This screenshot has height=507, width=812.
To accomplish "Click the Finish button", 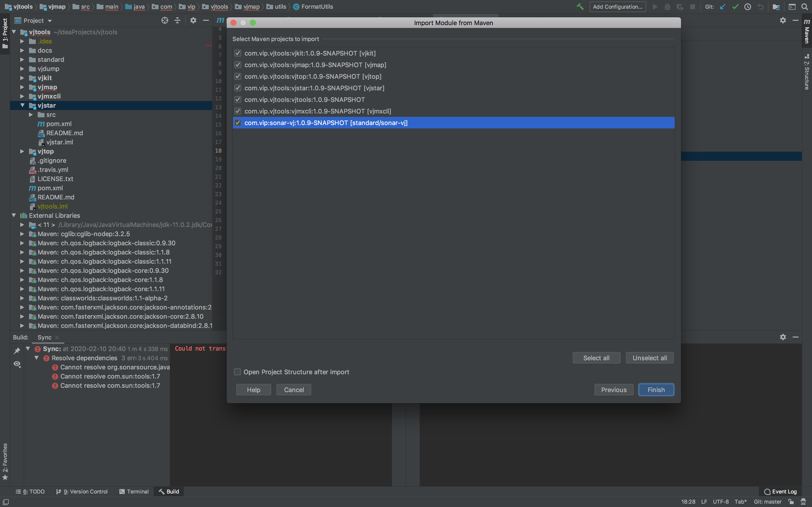I will click(656, 390).
